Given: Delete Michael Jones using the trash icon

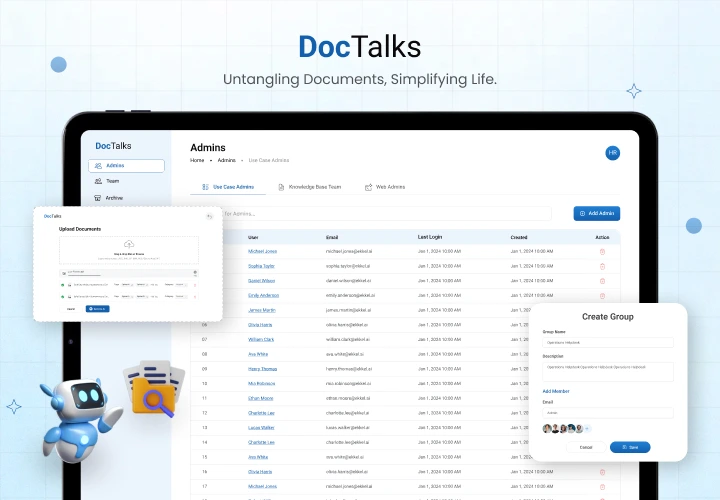Looking at the screenshot, I should point(602,252).
